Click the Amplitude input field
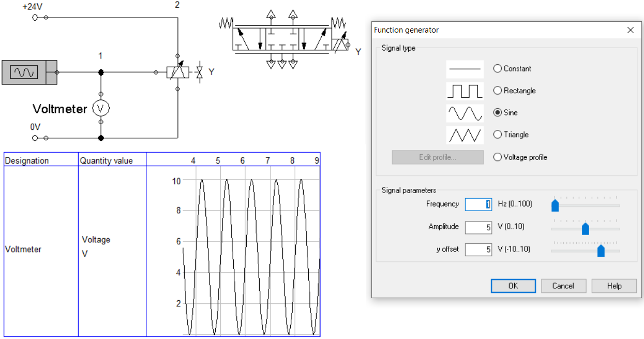The height and width of the screenshot is (339, 644). [478, 227]
